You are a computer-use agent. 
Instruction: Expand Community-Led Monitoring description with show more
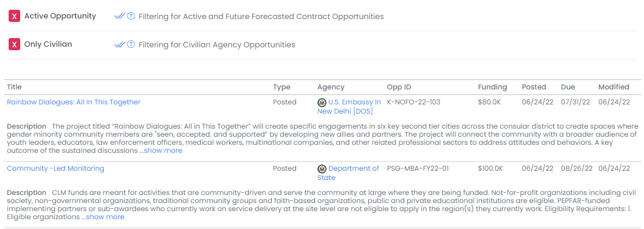[103, 217]
